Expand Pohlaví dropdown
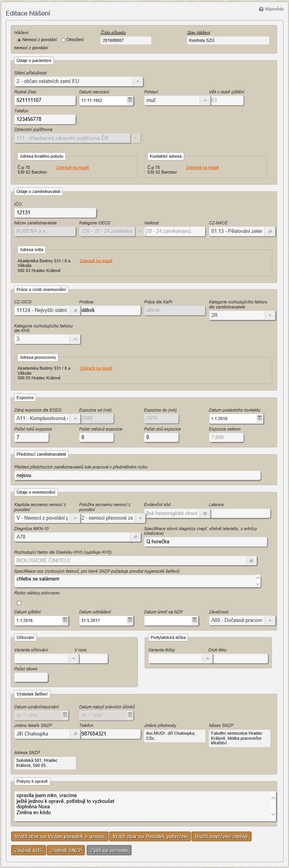 pyautogui.click(x=205, y=100)
